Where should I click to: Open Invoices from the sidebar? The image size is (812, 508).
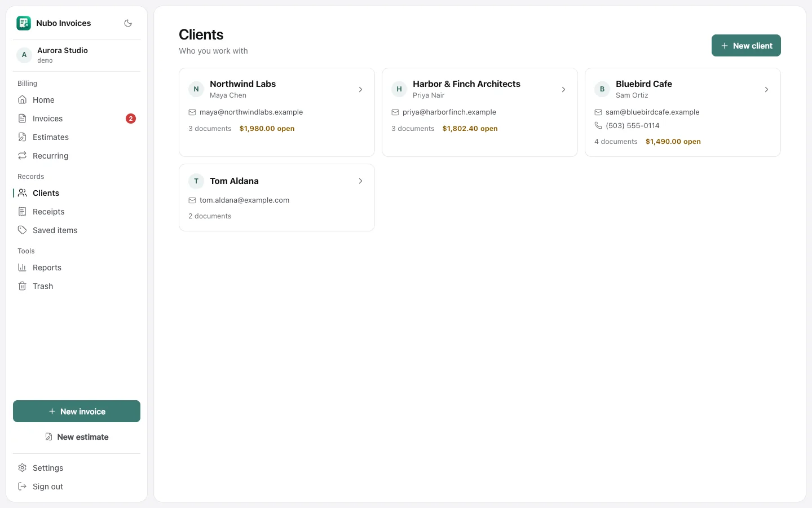pos(77,119)
